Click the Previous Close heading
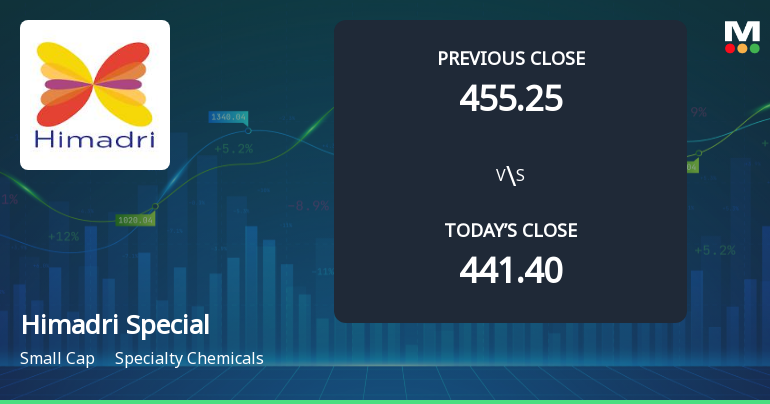 511,58
